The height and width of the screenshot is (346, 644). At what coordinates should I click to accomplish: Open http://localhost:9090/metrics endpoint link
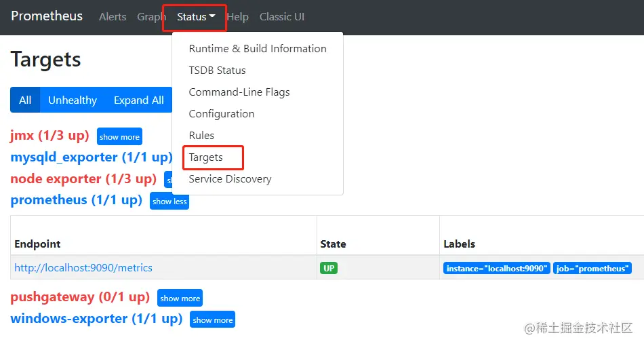click(x=83, y=268)
